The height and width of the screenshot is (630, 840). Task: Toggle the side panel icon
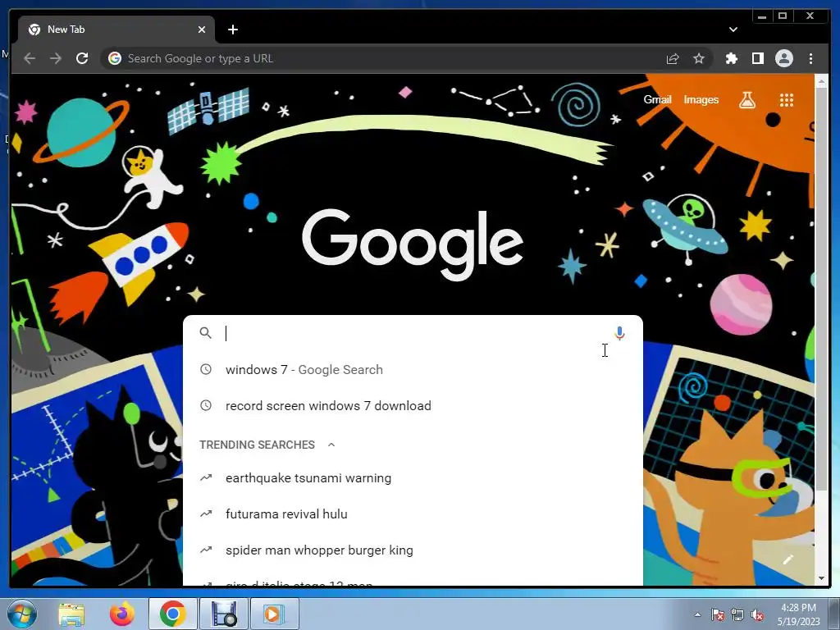(757, 58)
